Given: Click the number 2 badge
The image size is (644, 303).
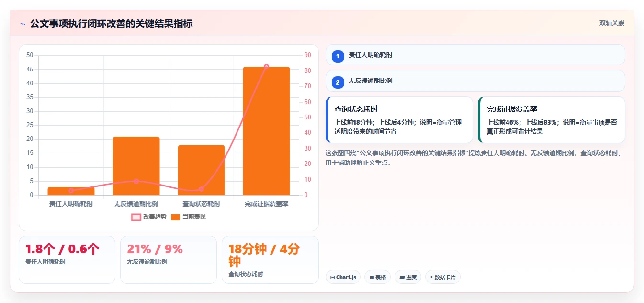Looking at the screenshot, I should pyautogui.click(x=338, y=82).
